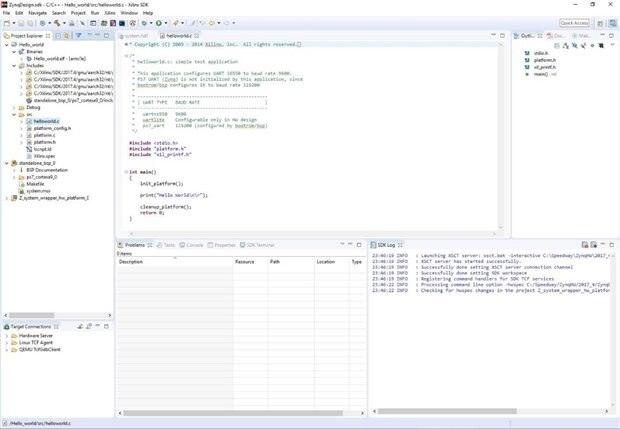Screen dimensions: 620x429
Task: Click the New file toolbar icon
Action: coord(8,22)
